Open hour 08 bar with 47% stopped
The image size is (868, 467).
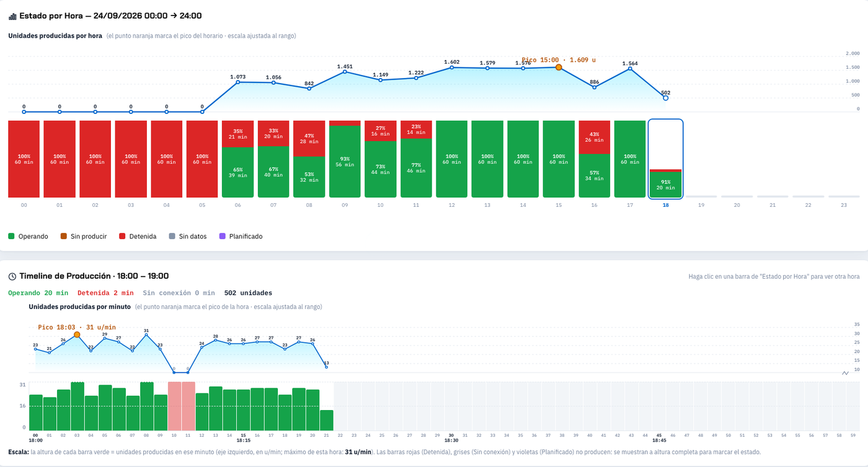coord(309,159)
